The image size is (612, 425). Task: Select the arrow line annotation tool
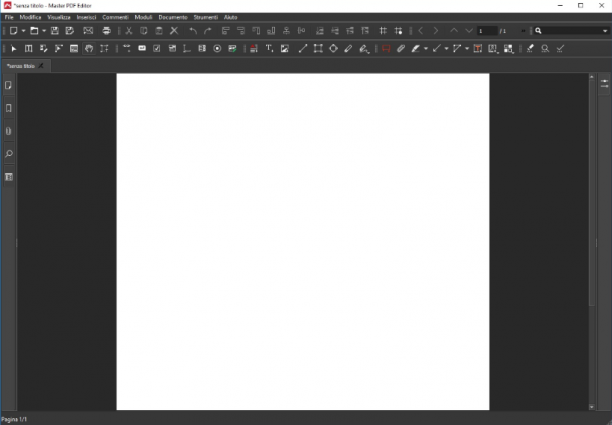click(x=437, y=48)
